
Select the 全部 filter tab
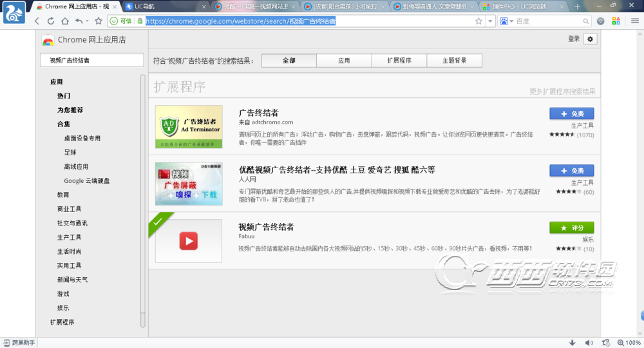(289, 61)
